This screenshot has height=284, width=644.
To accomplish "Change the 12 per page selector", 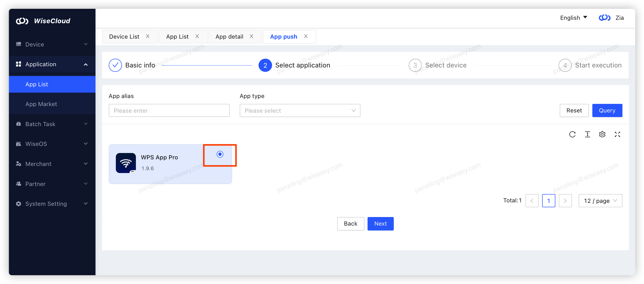I will (600, 201).
